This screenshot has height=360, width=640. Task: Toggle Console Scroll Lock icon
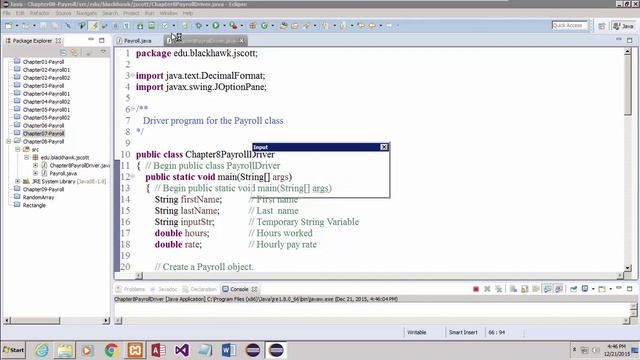pyautogui.click(x=524, y=289)
